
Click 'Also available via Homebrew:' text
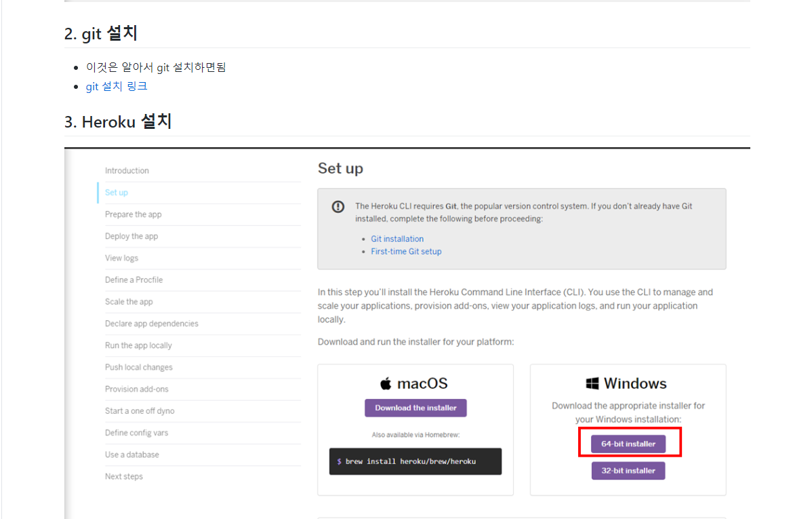click(x=416, y=434)
